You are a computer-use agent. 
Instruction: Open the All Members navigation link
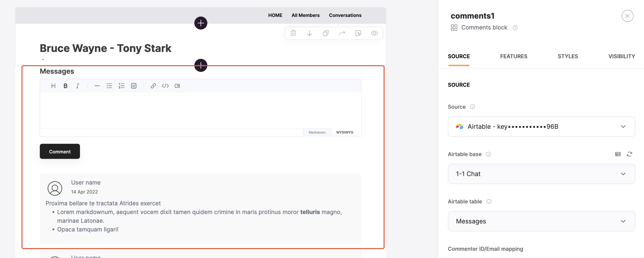click(306, 15)
